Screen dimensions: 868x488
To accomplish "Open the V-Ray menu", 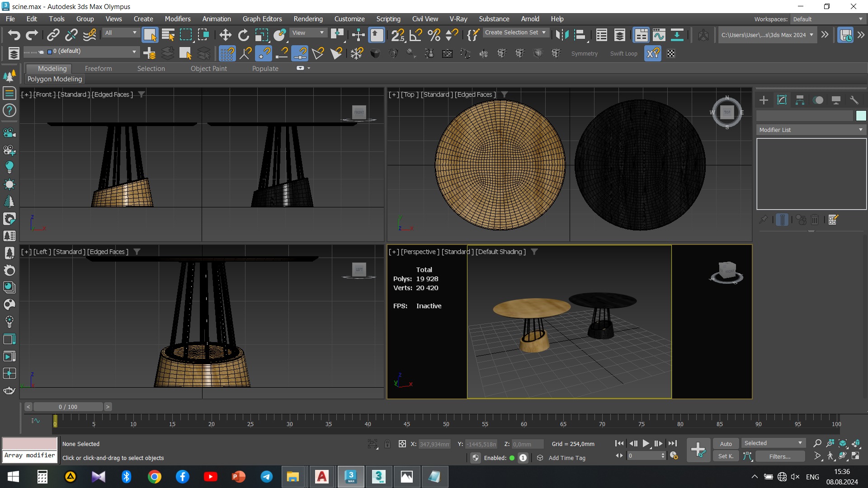I will pyautogui.click(x=458, y=19).
